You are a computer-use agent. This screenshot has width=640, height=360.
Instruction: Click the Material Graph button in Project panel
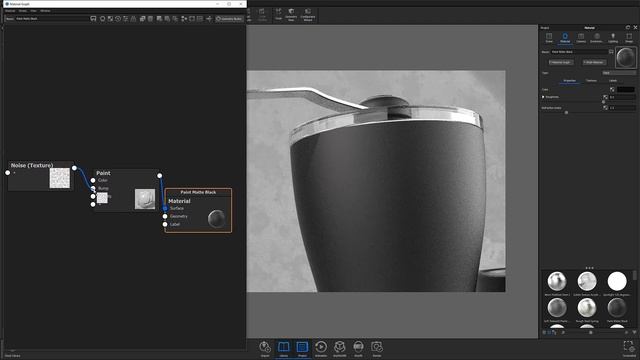561,62
